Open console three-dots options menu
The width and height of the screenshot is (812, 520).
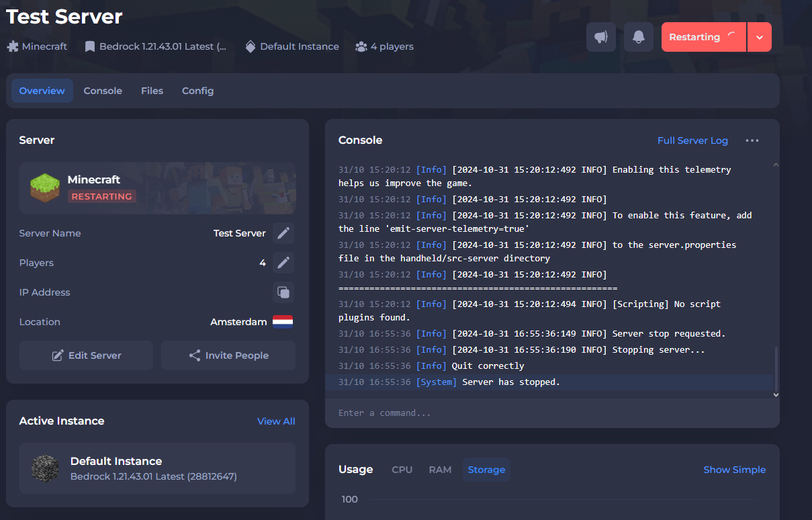[752, 140]
